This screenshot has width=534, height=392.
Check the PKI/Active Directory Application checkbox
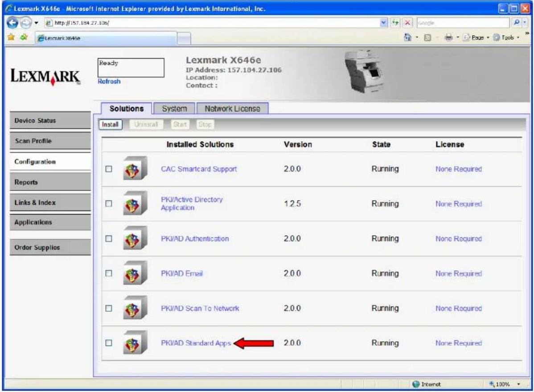[x=109, y=203]
